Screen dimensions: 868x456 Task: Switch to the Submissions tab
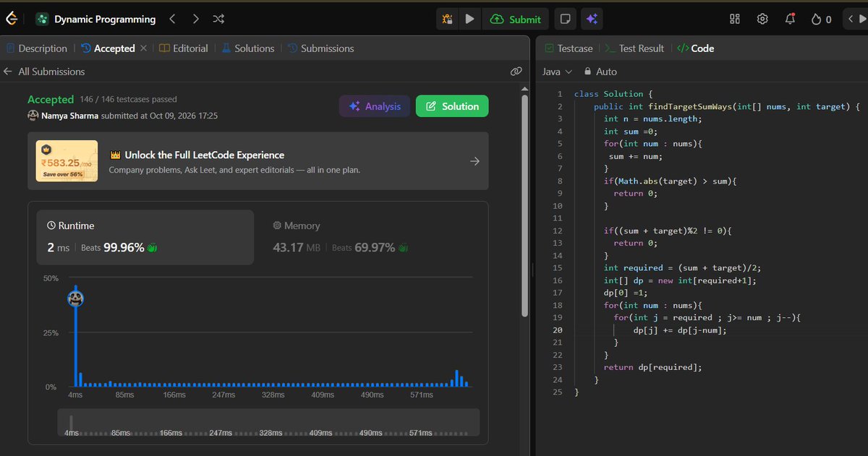(320, 48)
